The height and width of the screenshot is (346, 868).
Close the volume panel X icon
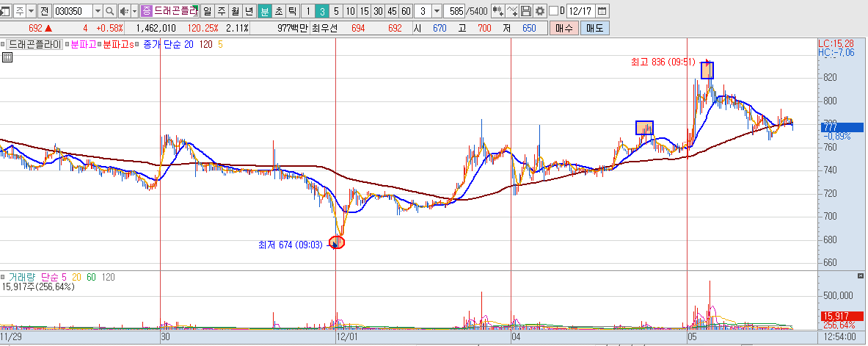coord(860,275)
